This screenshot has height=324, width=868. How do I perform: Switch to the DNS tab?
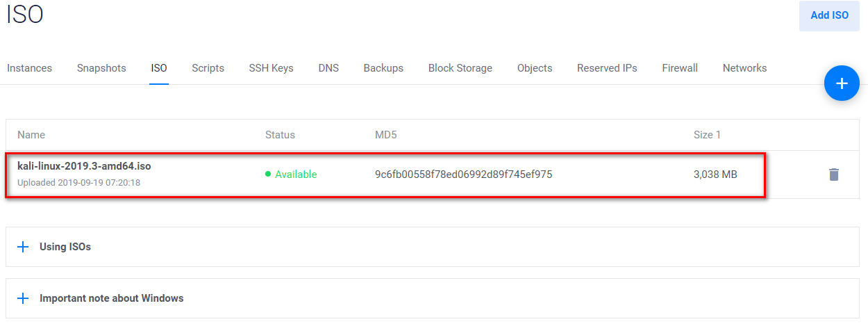tap(328, 68)
